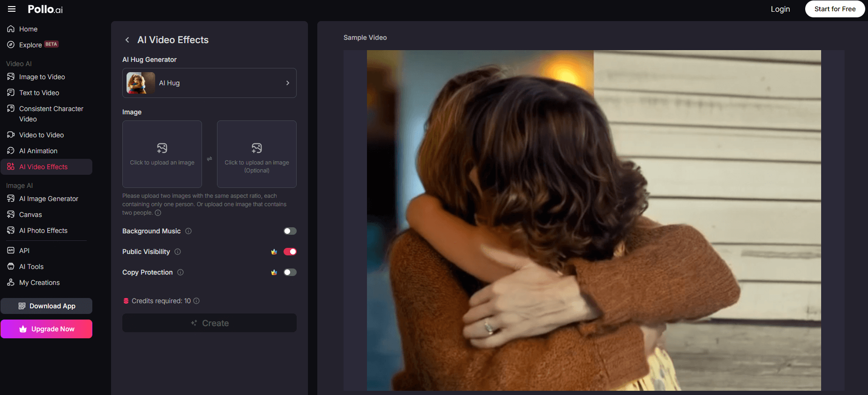
Task: Select AI Image Generator in the sidebar
Action: pos(46,198)
